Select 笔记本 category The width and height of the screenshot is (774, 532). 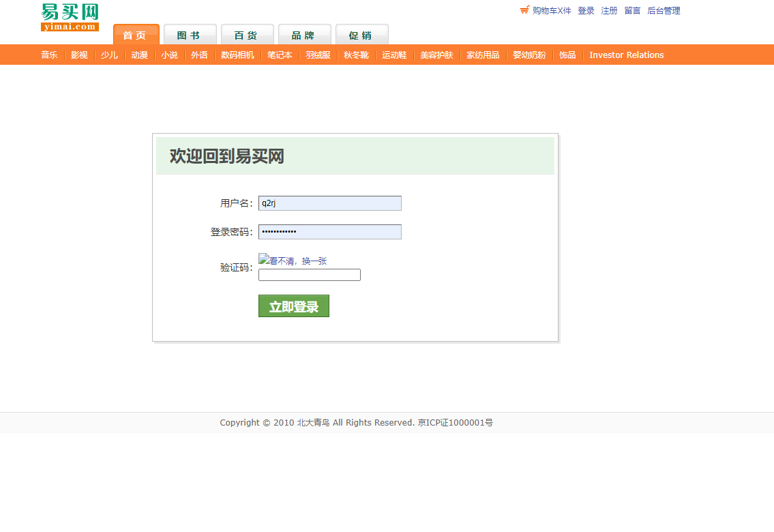[280, 55]
